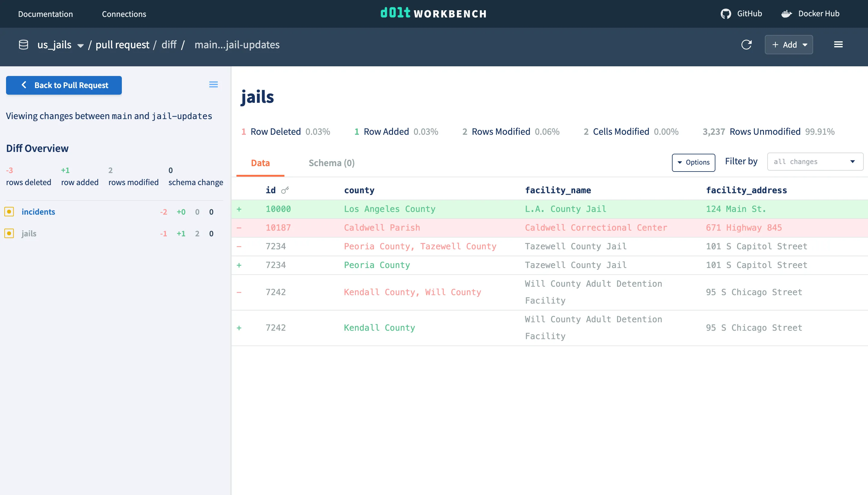Toggle the incidents table status marker
The height and width of the screenshot is (495, 868).
pyautogui.click(x=9, y=212)
